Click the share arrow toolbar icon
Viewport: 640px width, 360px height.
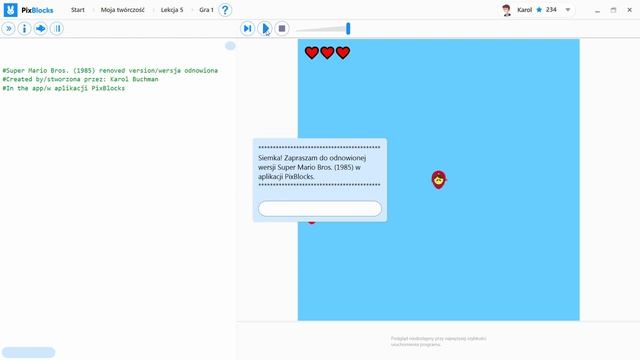point(40,29)
